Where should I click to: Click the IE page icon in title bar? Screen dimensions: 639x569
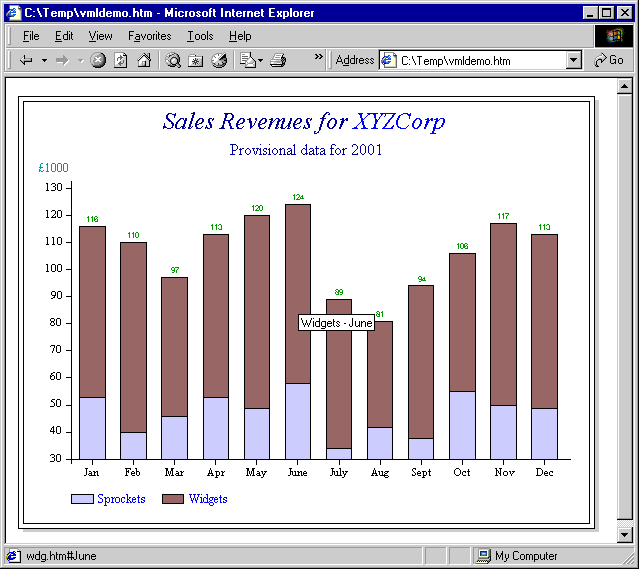(13, 13)
